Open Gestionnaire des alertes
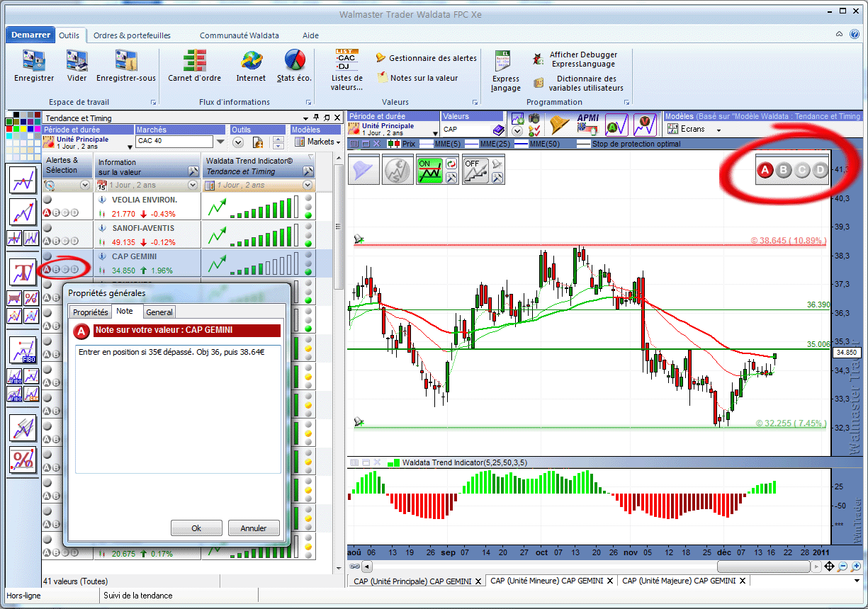Viewport: 868px width, 609px height. point(427,58)
